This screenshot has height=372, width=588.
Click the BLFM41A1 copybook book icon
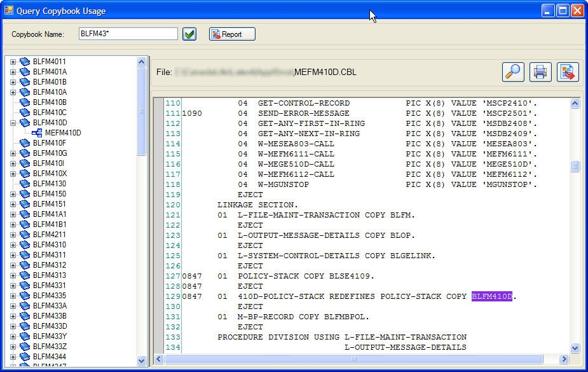pos(25,214)
